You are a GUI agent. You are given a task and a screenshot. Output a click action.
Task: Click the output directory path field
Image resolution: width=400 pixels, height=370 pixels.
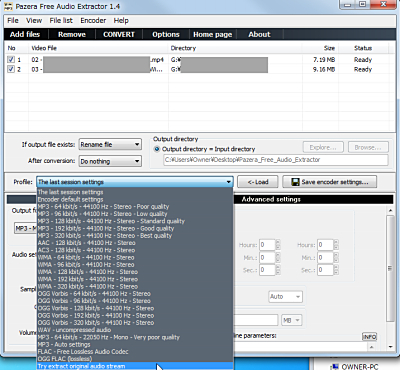tap(276, 160)
